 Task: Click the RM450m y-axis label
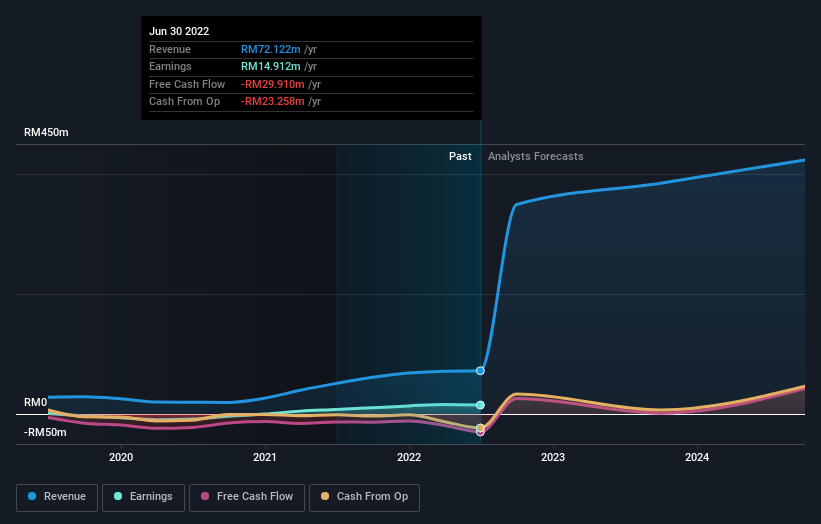[x=46, y=132]
